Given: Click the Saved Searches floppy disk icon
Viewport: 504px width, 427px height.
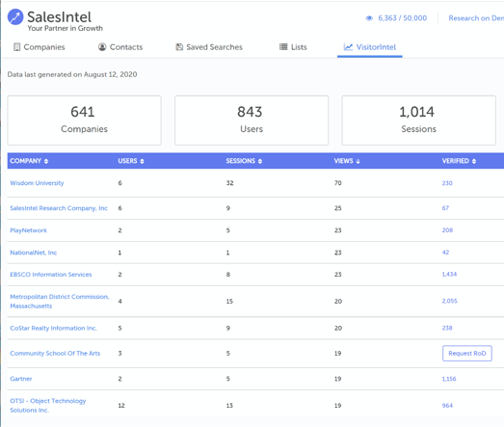Looking at the screenshot, I should 179,47.
